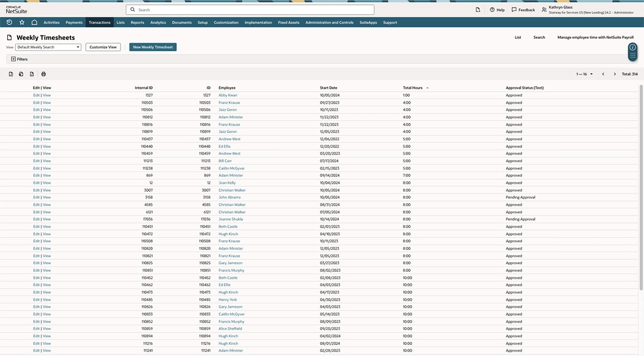Image resolution: width=644 pixels, height=356 pixels.
Task: Click the Create New document icon in header
Action: (478, 10)
